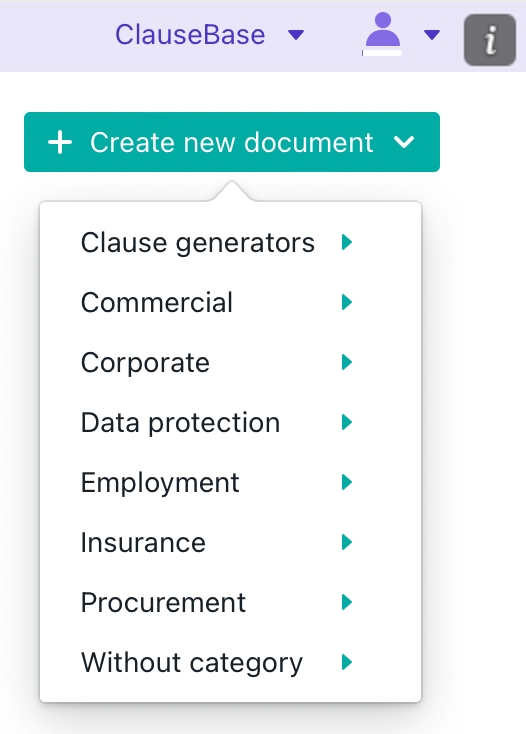Click the Create new document button
The image size is (526, 734).
point(232,142)
